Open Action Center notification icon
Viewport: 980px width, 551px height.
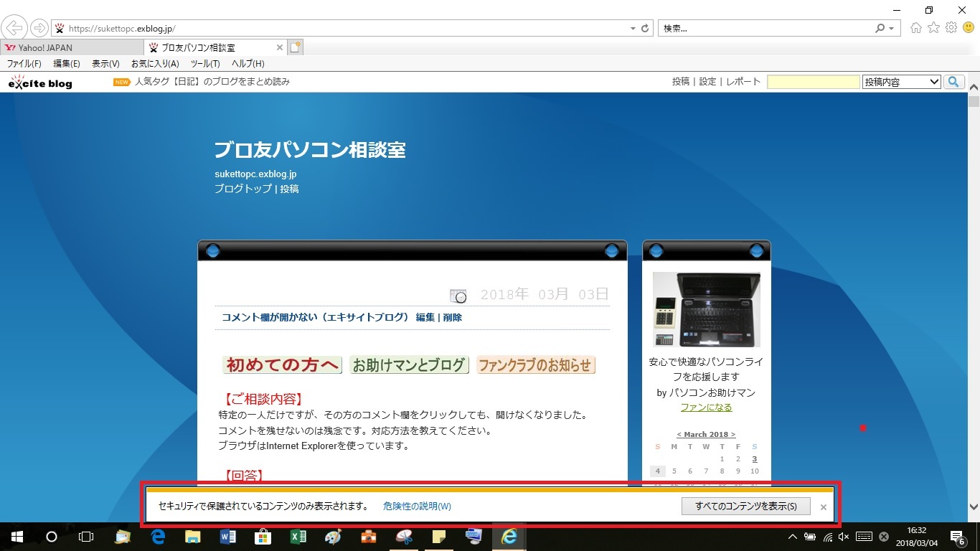click(x=958, y=537)
